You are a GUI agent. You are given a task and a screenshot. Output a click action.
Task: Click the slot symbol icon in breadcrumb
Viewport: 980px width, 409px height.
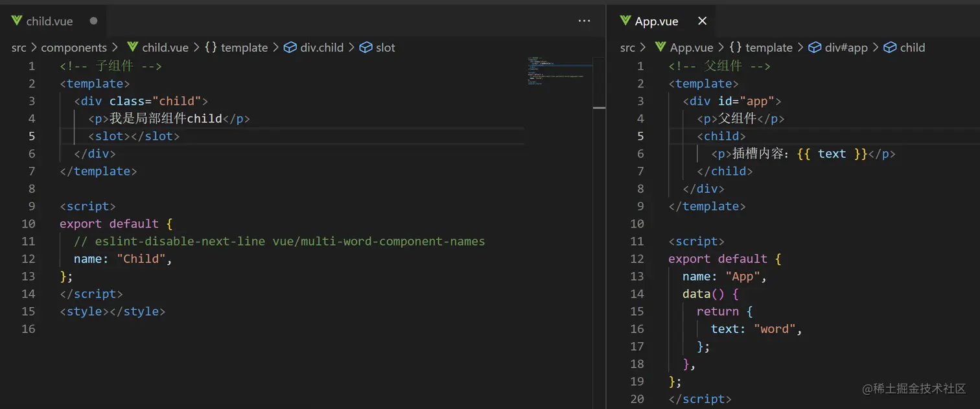(x=366, y=47)
